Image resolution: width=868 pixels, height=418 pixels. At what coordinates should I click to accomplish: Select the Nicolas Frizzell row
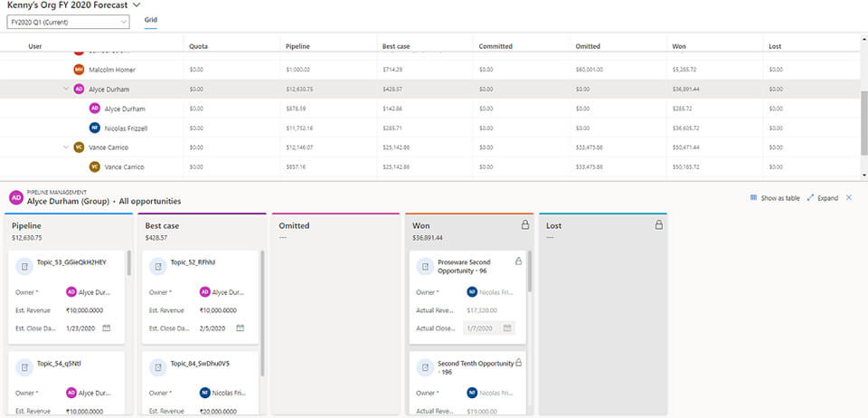126,128
